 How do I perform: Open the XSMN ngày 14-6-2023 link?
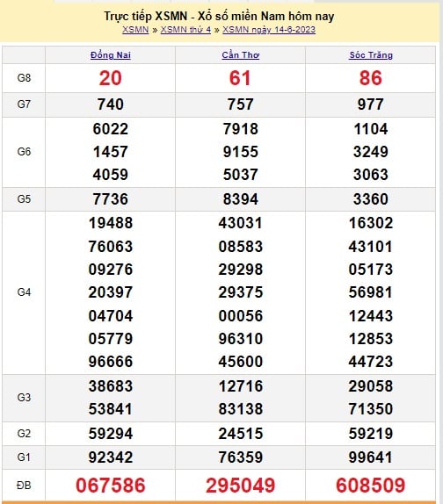tap(269, 30)
